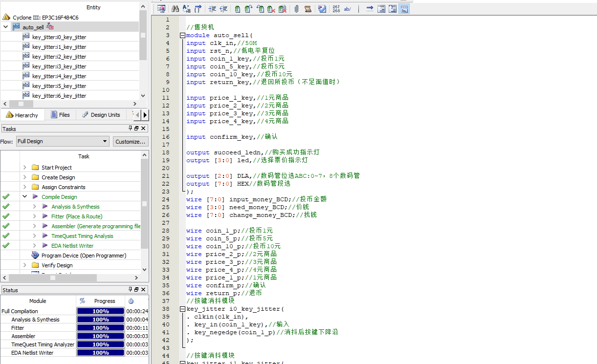Float the Status panel window

pos(136,290)
